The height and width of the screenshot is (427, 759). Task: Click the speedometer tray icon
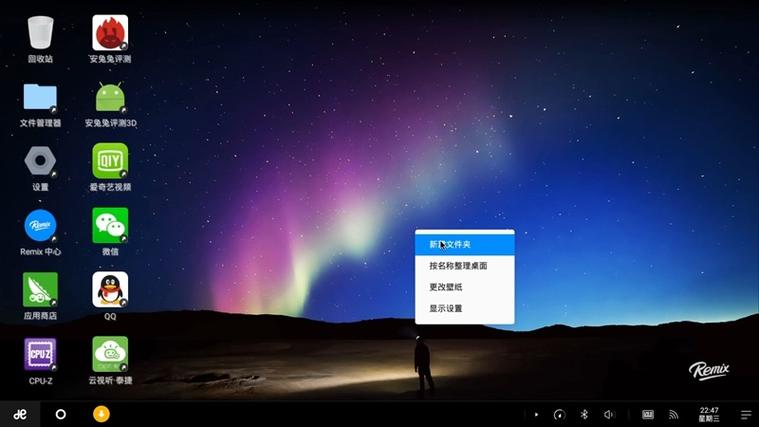[559, 414]
